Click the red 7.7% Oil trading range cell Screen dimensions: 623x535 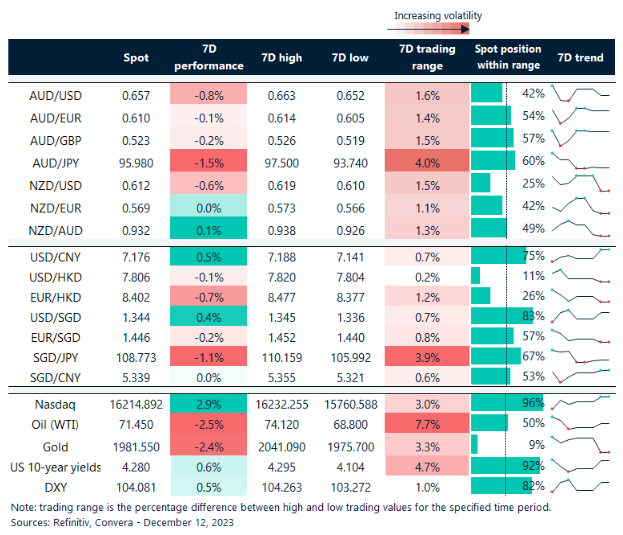point(426,424)
